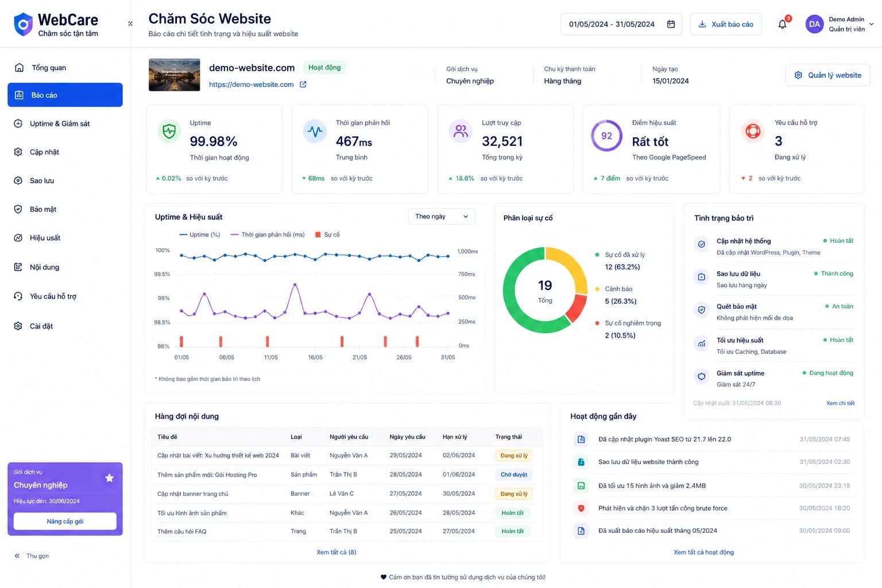
Task: Toggle Uptime (%) legend series
Action: pyautogui.click(x=200, y=234)
